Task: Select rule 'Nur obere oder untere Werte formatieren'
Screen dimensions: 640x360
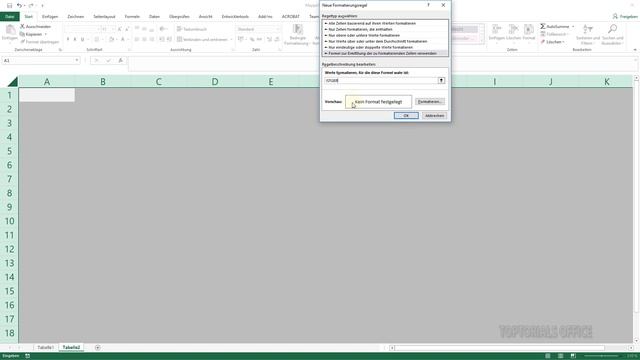Action: [385, 35]
